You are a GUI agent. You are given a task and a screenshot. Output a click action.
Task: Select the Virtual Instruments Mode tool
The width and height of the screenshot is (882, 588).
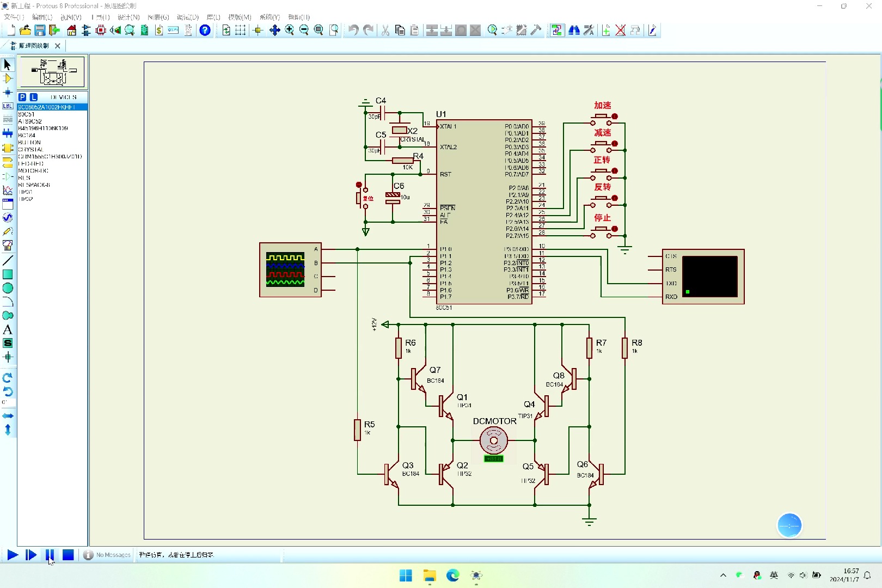8,246
